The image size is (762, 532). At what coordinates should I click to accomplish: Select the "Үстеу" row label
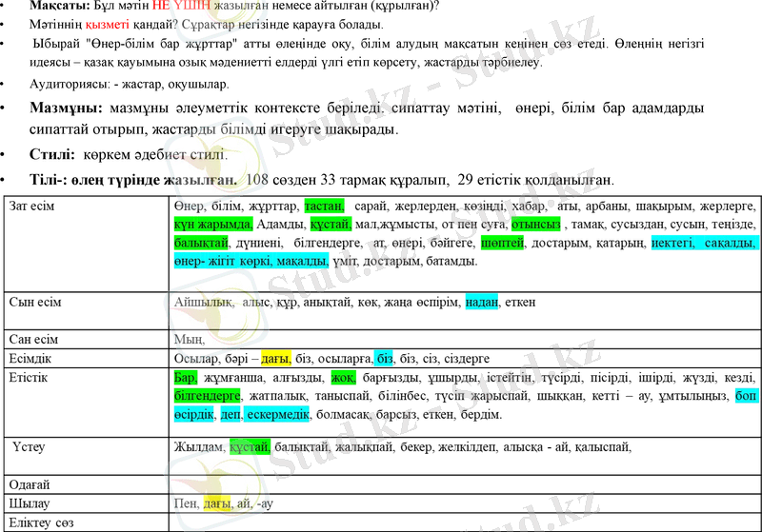(32, 445)
